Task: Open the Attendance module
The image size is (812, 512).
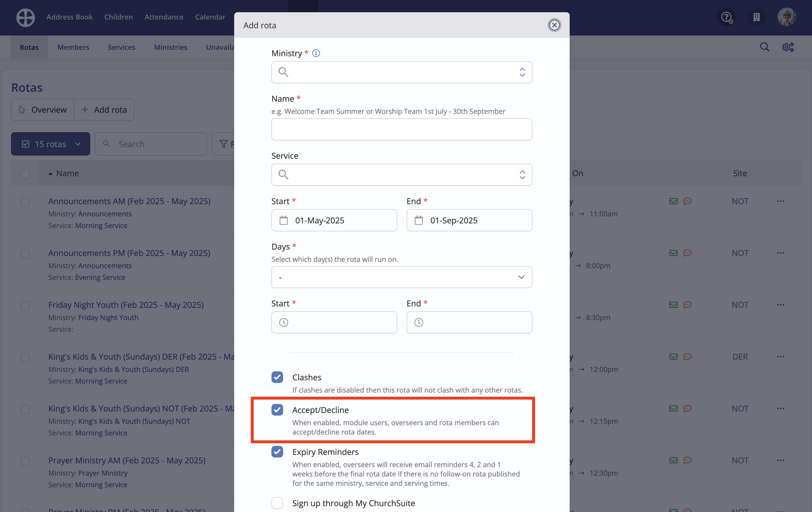Action: (164, 17)
